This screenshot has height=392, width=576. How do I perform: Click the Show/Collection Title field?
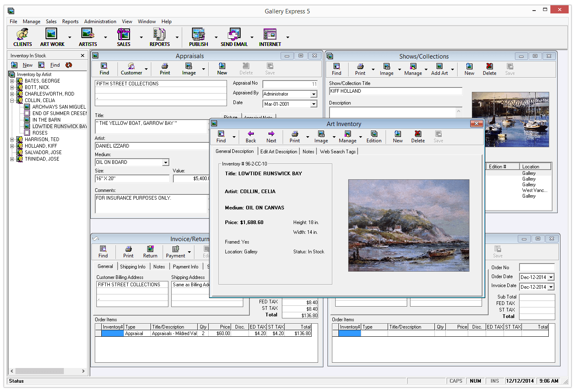coord(395,91)
